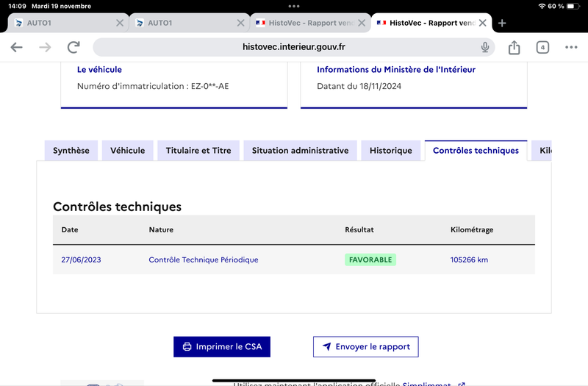Tap the battery indicator icon

click(573, 6)
